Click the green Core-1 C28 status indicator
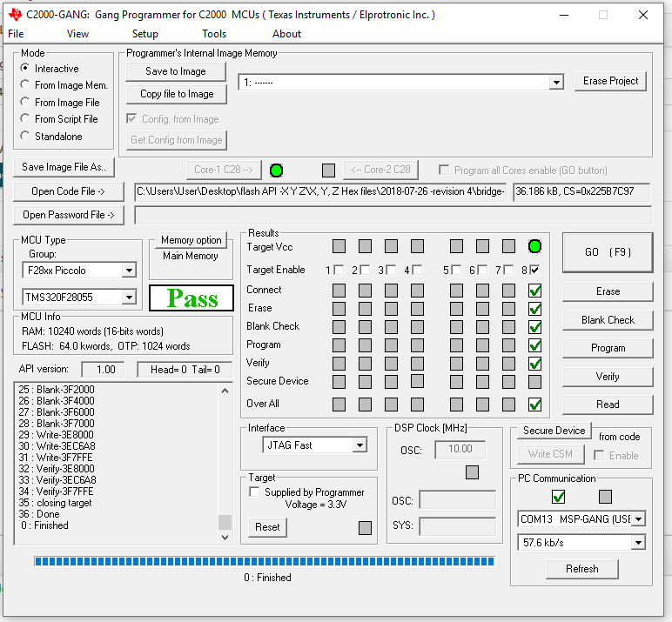This screenshot has height=622, width=672. 277,171
